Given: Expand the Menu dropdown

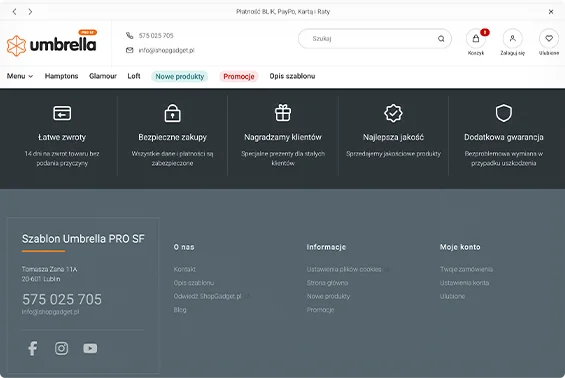Looking at the screenshot, I should click(x=20, y=76).
